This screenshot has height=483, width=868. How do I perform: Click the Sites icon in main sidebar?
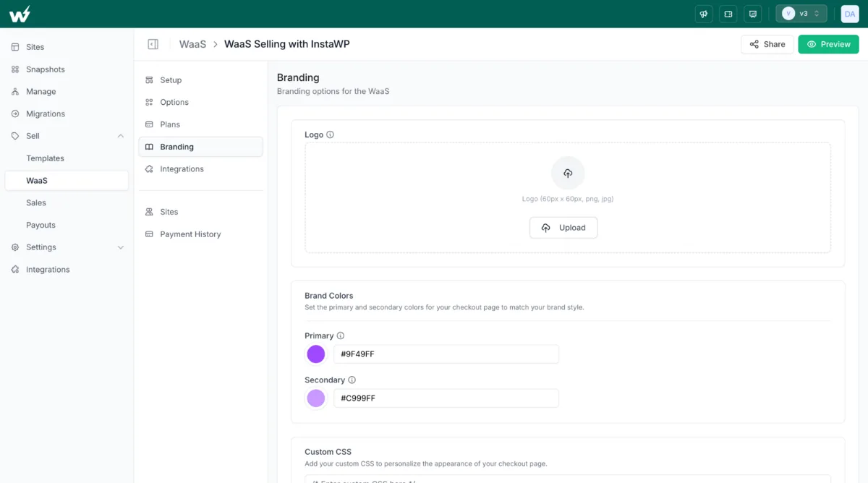click(15, 47)
